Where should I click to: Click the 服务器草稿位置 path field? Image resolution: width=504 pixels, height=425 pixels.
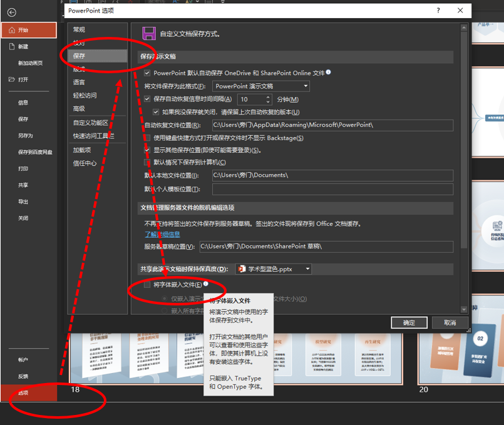click(x=326, y=247)
